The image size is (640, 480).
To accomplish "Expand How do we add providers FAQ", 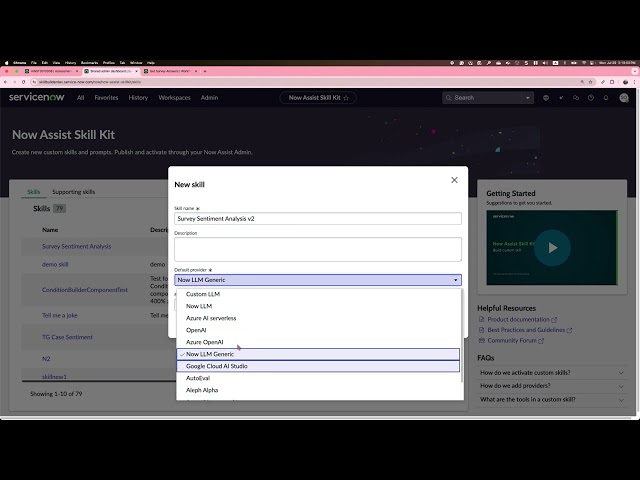I will pos(552,386).
